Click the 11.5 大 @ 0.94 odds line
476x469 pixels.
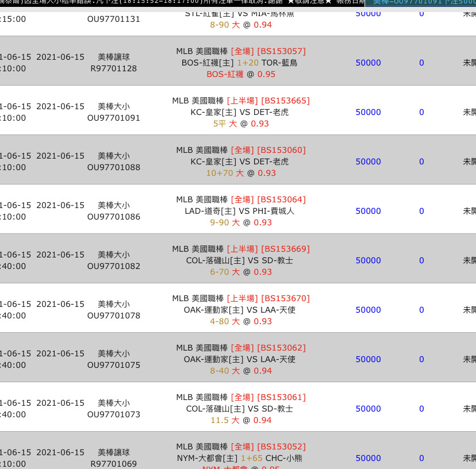click(241, 421)
